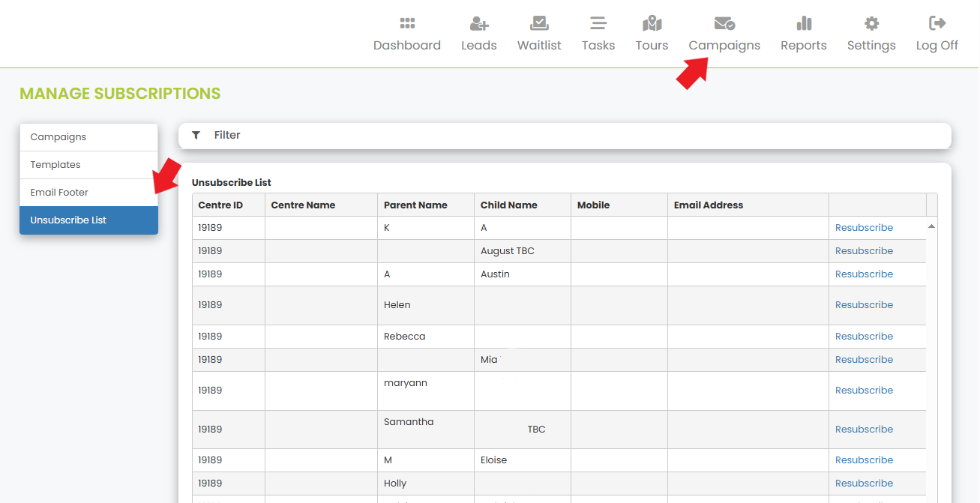The height and width of the screenshot is (503, 980).
Task: Click the Campaigns envelope icon
Action: pyautogui.click(x=724, y=23)
